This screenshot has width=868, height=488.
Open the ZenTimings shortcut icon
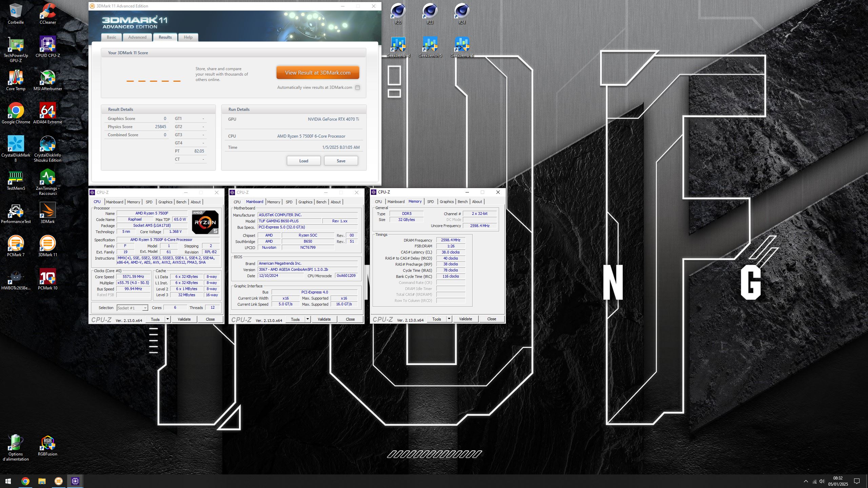(x=48, y=182)
